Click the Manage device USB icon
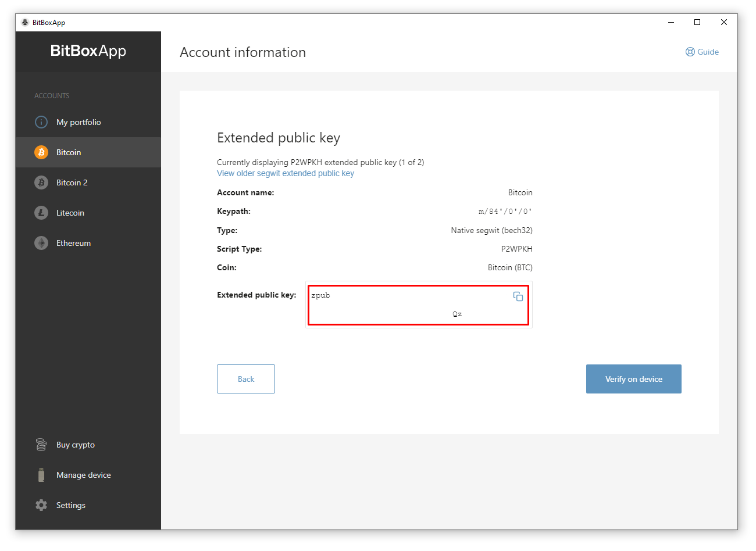Viewport: 756px width, 551px height. point(41,475)
